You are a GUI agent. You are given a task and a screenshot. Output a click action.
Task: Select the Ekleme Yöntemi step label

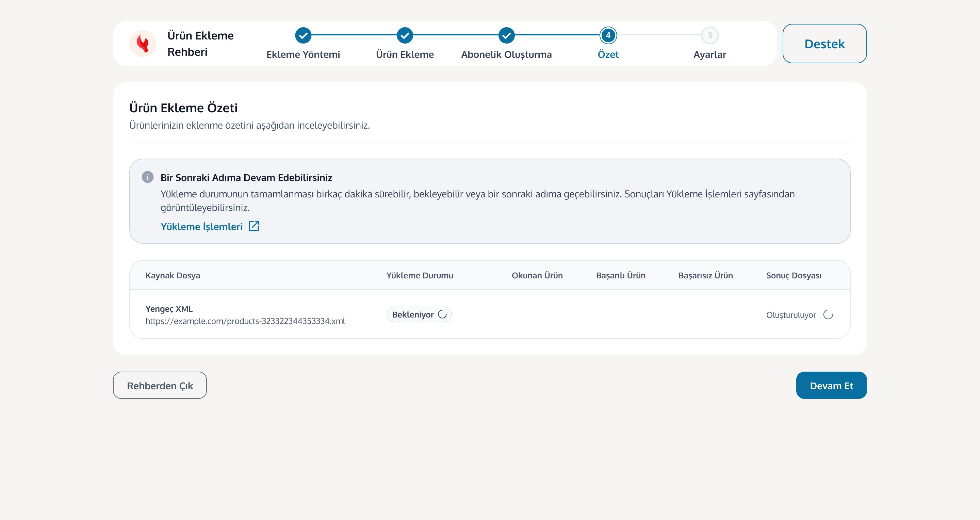(x=303, y=54)
